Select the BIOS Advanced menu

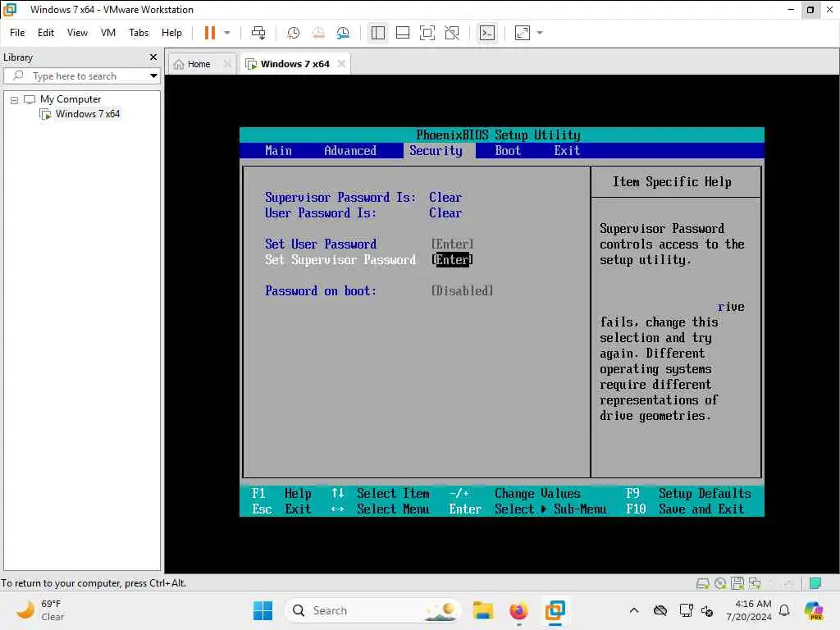pos(349,151)
